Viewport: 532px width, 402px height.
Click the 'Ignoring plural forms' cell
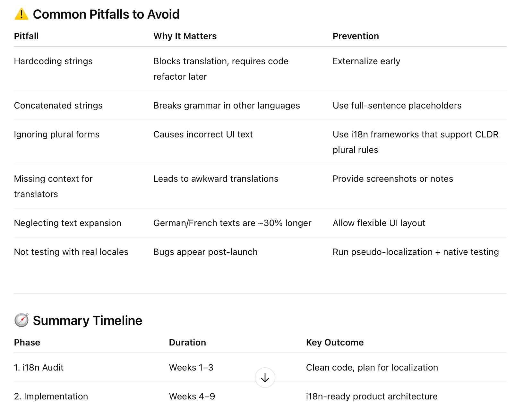pyautogui.click(x=56, y=134)
